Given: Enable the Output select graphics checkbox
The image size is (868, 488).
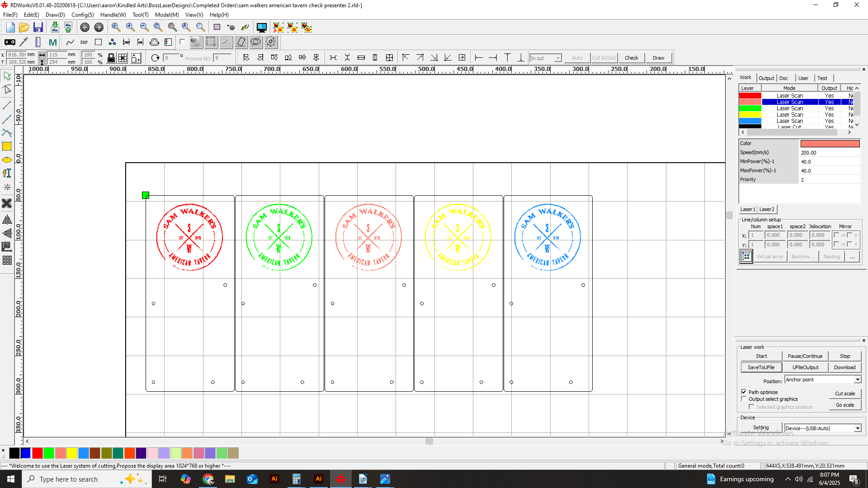Looking at the screenshot, I should coord(744,399).
